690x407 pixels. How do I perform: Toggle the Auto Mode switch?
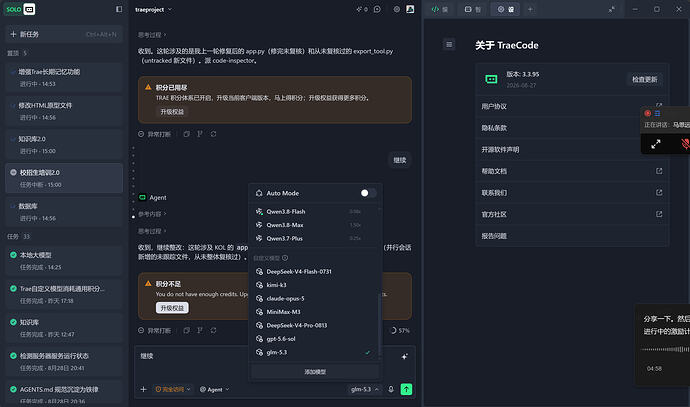pos(368,193)
